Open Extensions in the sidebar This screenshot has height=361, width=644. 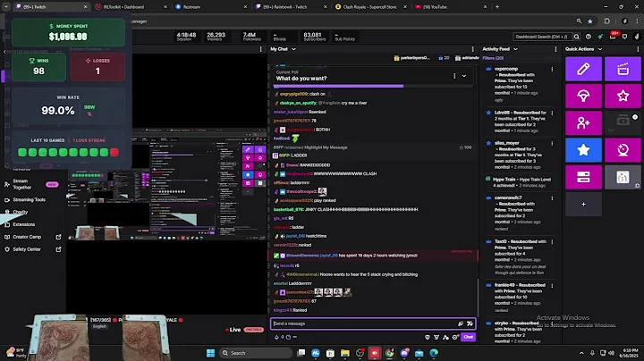point(24,225)
